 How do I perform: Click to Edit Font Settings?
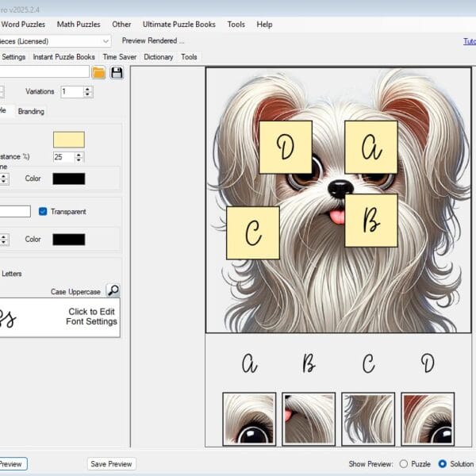tap(92, 317)
